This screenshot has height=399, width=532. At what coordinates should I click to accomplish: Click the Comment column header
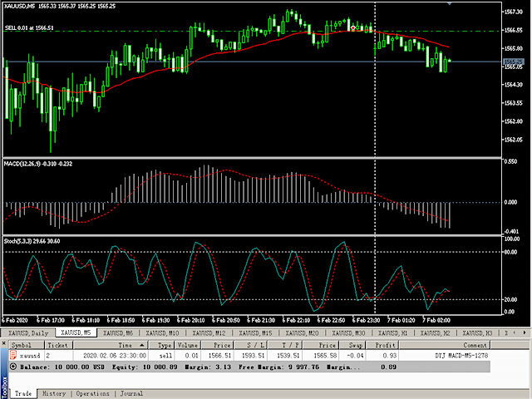(x=476, y=344)
